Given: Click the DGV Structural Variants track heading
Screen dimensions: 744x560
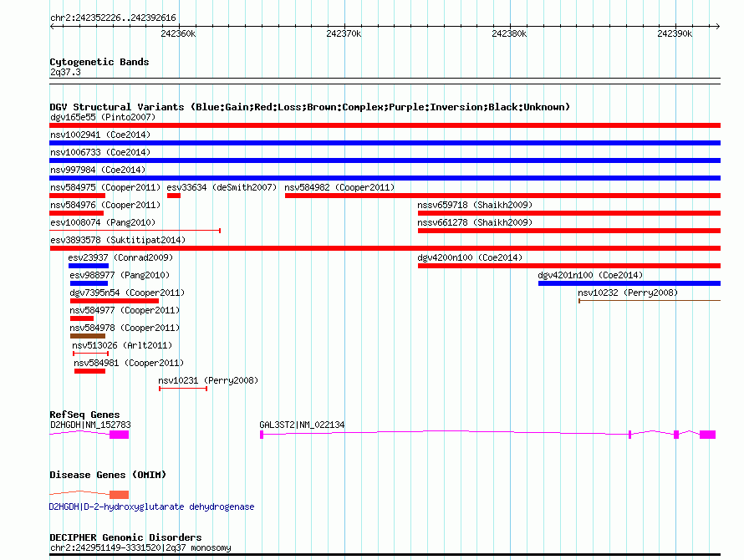Looking at the screenshot, I should [310, 107].
